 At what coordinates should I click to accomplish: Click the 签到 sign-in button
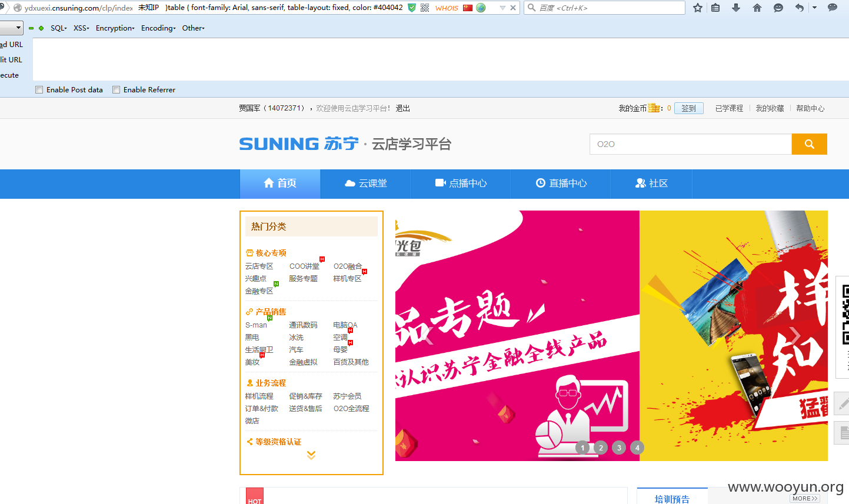pos(688,108)
